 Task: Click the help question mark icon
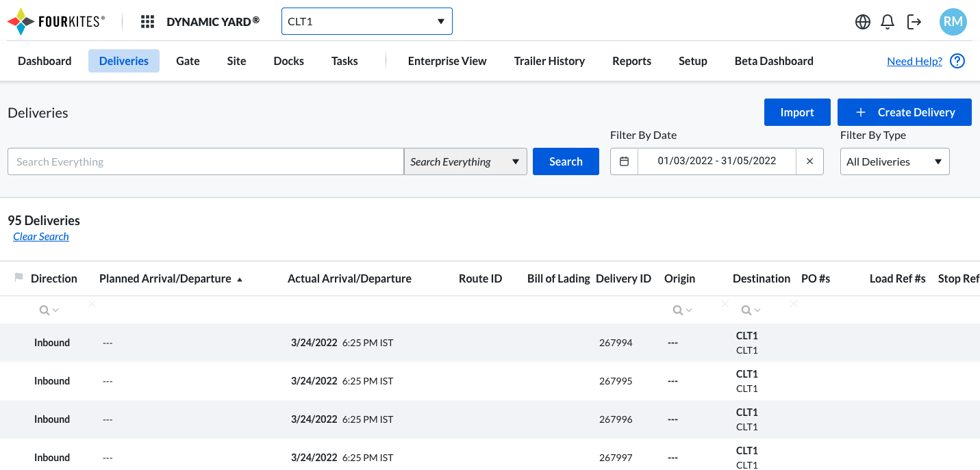point(957,61)
